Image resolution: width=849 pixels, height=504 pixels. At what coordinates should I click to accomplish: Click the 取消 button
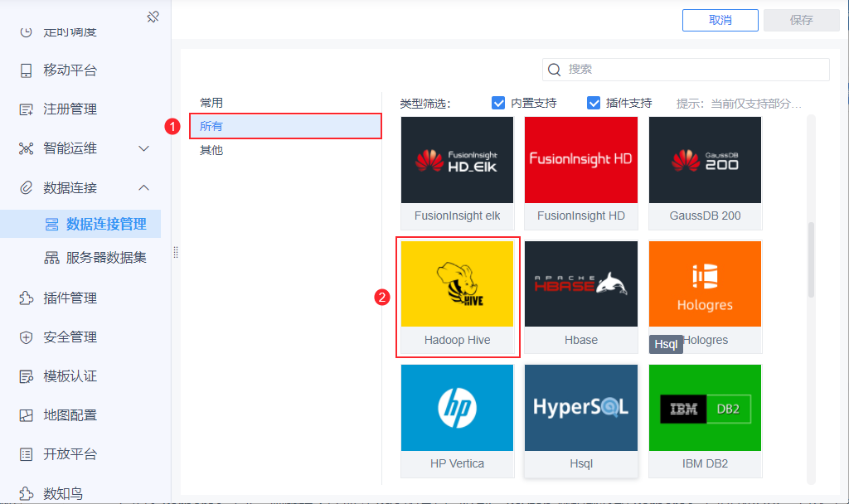[x=720, y=20]
